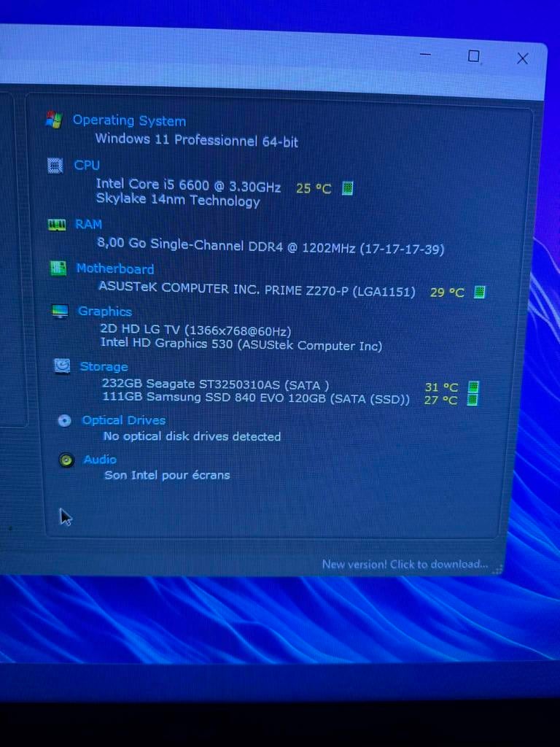Open the RAM section heading

88,225
